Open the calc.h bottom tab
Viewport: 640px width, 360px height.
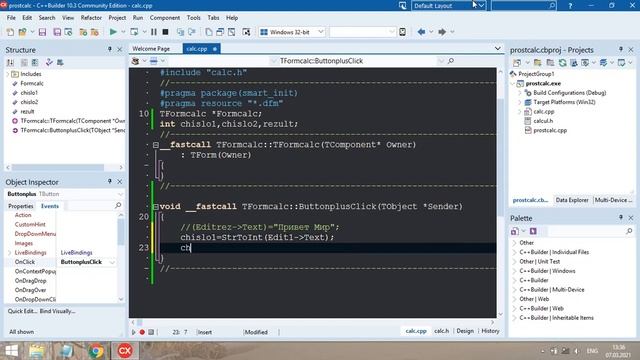point(441,331)
